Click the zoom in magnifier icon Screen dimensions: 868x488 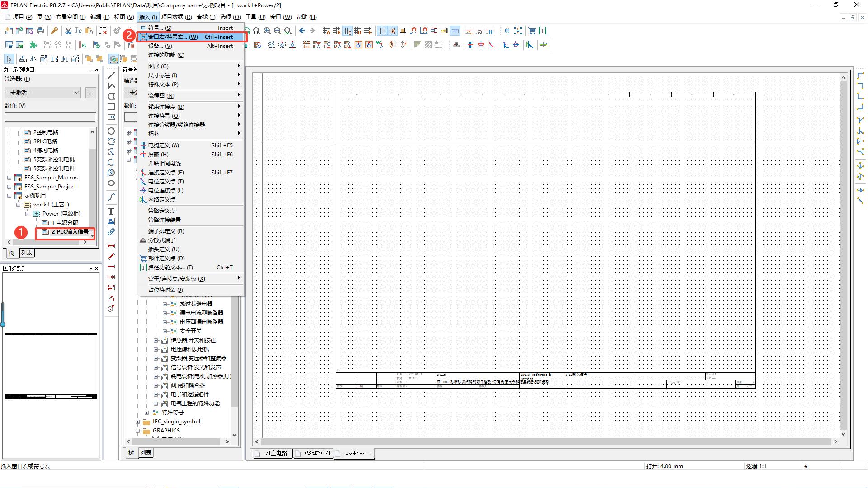[267, 31]
